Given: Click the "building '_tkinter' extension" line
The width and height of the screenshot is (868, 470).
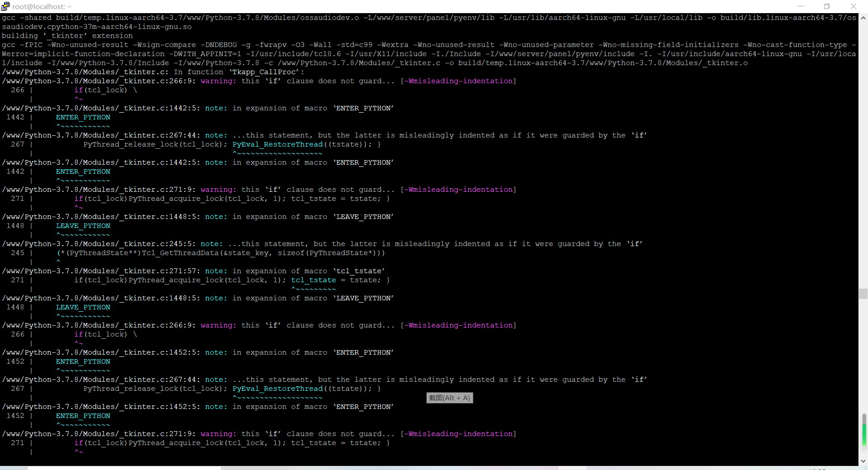Looking at the screenshot, I should [67, 36].
